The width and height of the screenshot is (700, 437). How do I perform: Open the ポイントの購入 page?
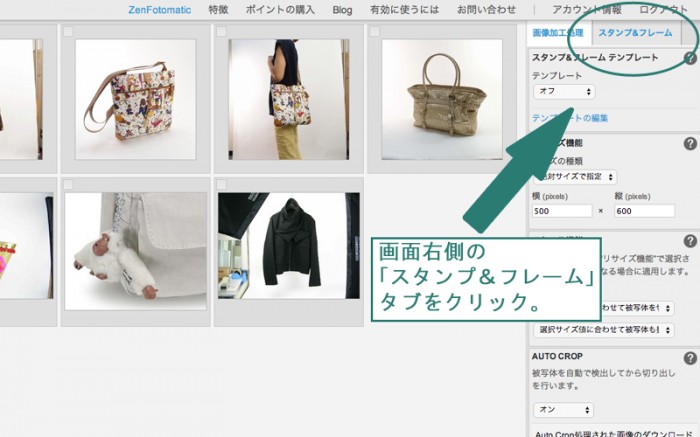click(280, 10)
